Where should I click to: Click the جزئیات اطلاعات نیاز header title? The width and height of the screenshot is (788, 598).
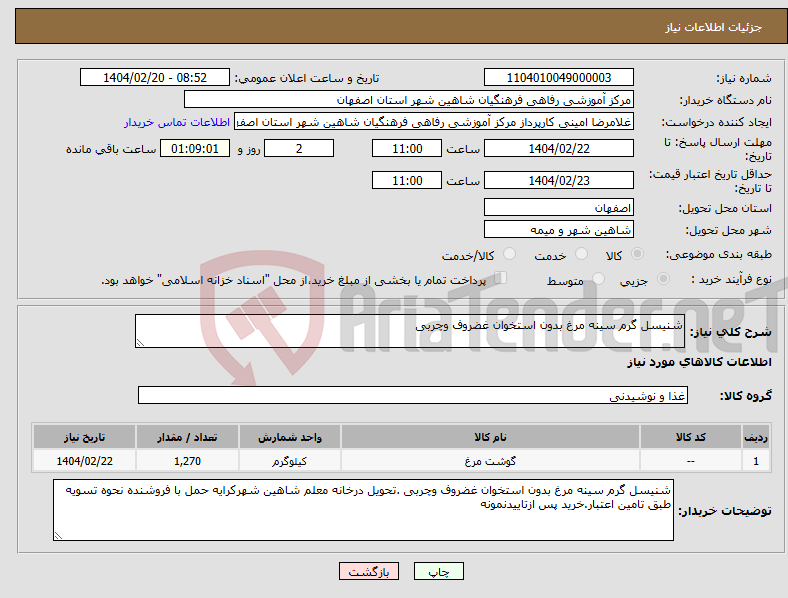coord(714,27)
